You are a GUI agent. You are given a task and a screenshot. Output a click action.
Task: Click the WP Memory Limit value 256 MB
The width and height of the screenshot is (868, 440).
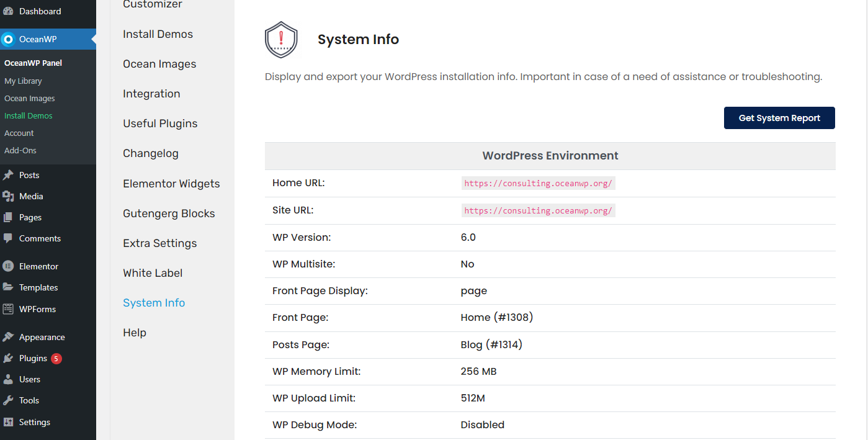pos(478,371)
